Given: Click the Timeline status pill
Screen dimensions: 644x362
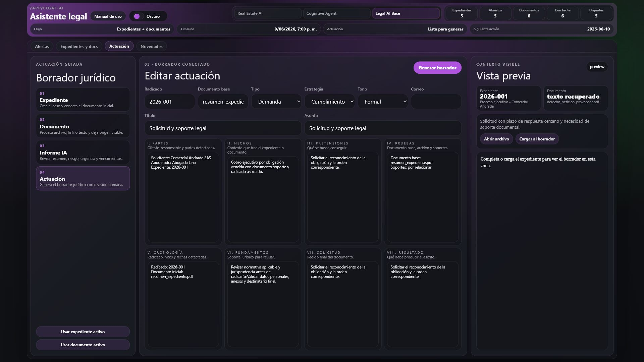Looking at the screenshot, I should [x=249, y=29].
